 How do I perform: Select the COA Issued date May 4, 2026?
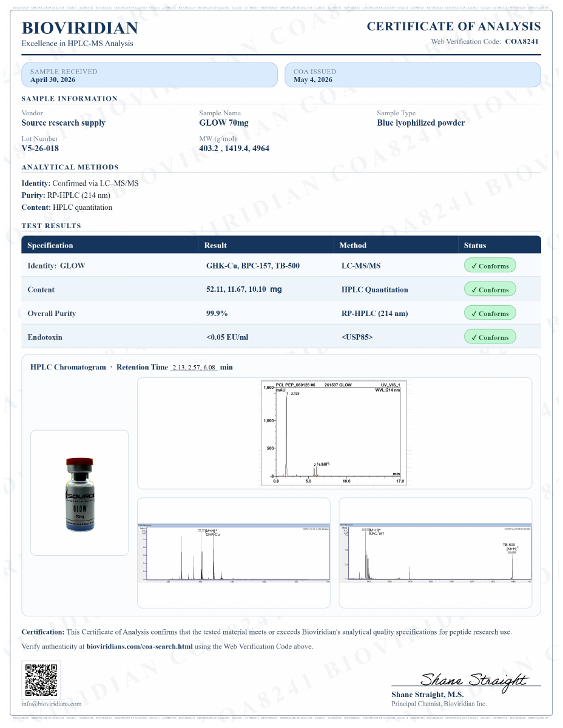coord(313,79)
